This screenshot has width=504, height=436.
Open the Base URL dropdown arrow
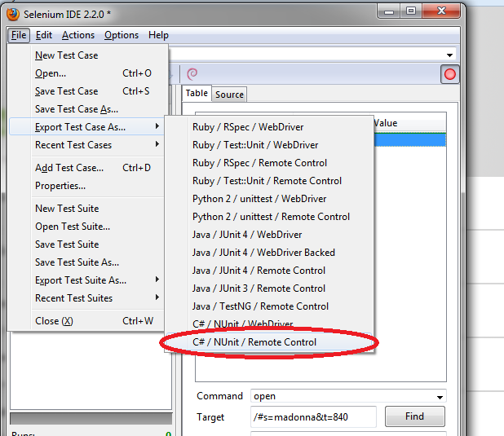[449, 55]
